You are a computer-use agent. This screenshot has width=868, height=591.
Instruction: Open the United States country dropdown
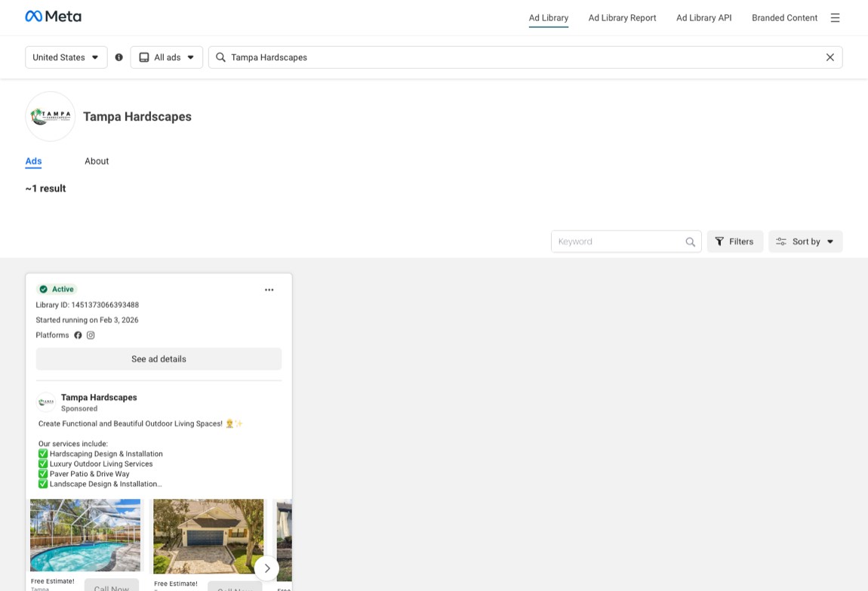pyautogui.click(x=66, y=57)
